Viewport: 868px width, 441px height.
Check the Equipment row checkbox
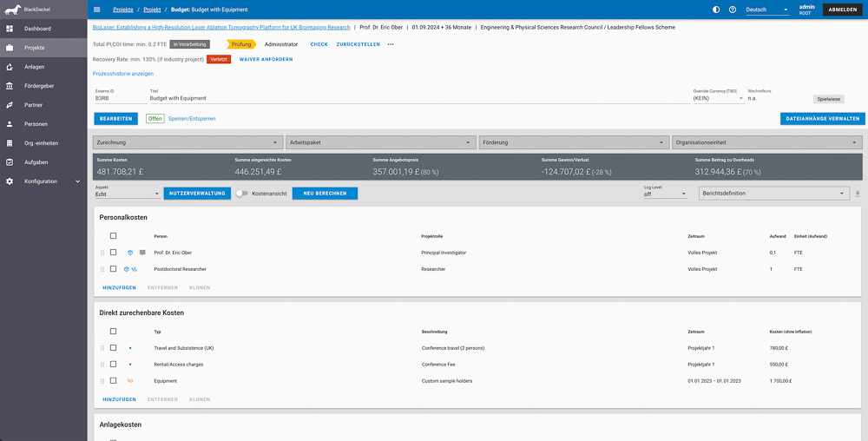(113, 381)
